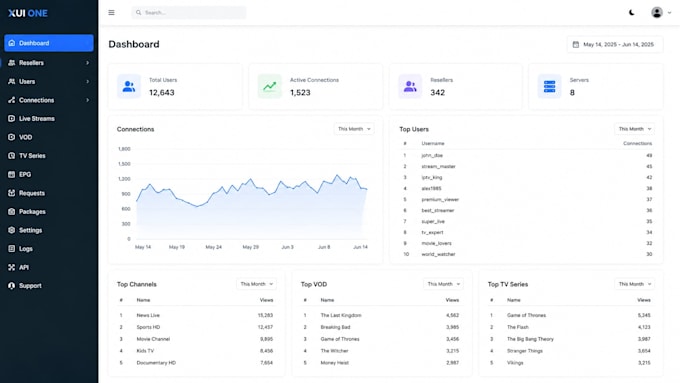Click the API sidebar icon
The image size is (680, 383).
[x=12, y=268]
